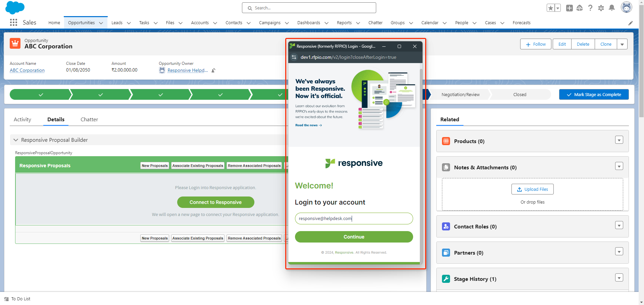Open the Dashboards tab dropdown chevron
This screenshot has width=644, height=305.
point(327,23)
